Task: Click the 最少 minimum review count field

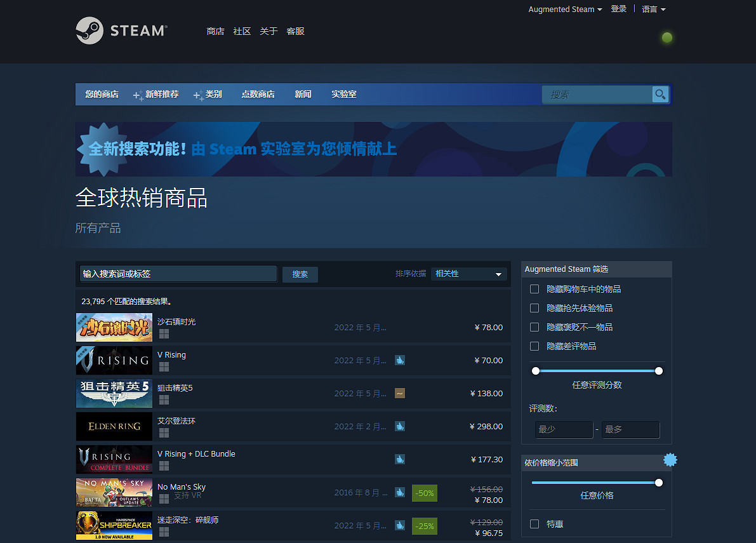Action: pos(563,429)
